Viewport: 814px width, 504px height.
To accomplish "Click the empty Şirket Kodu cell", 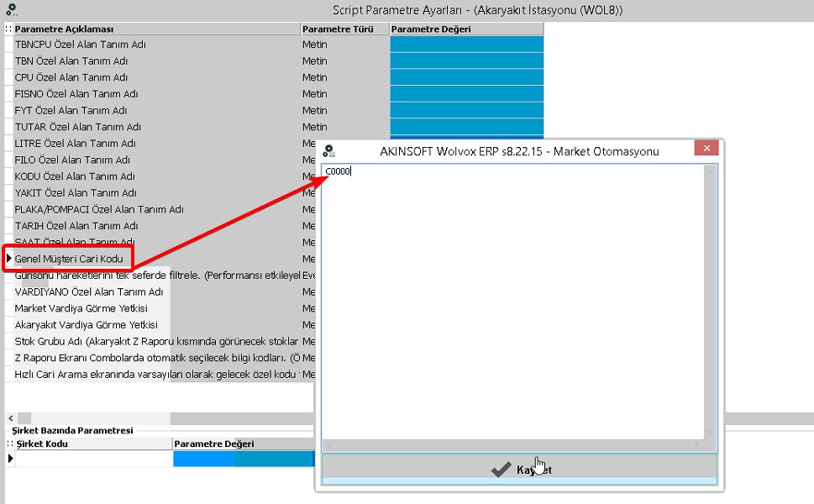I will [93, 459].
